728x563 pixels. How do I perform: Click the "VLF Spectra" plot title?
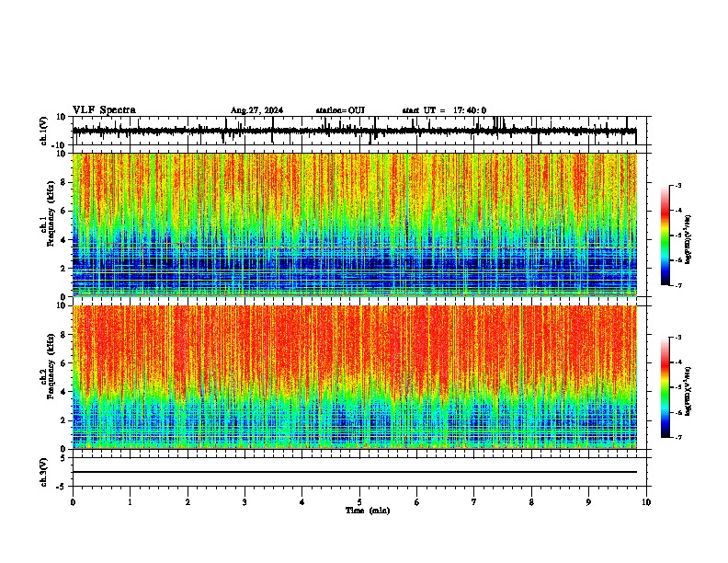(x=104, y=110)
